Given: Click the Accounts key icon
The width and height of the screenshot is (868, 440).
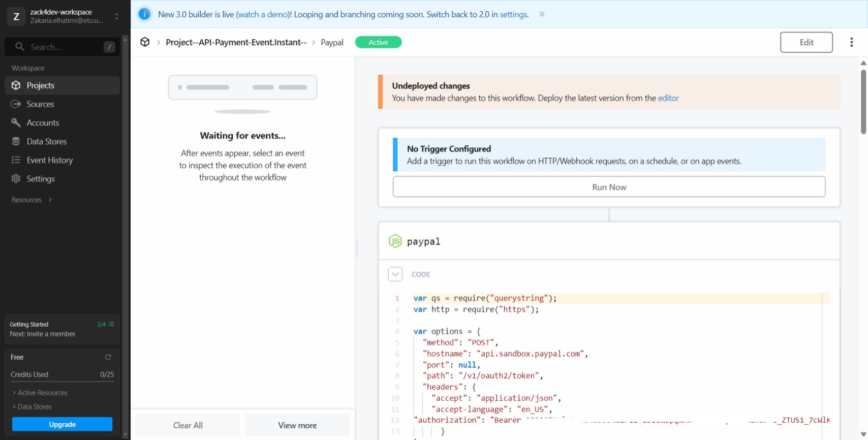Looking at the screenshot, I should [x=16, y=123].
